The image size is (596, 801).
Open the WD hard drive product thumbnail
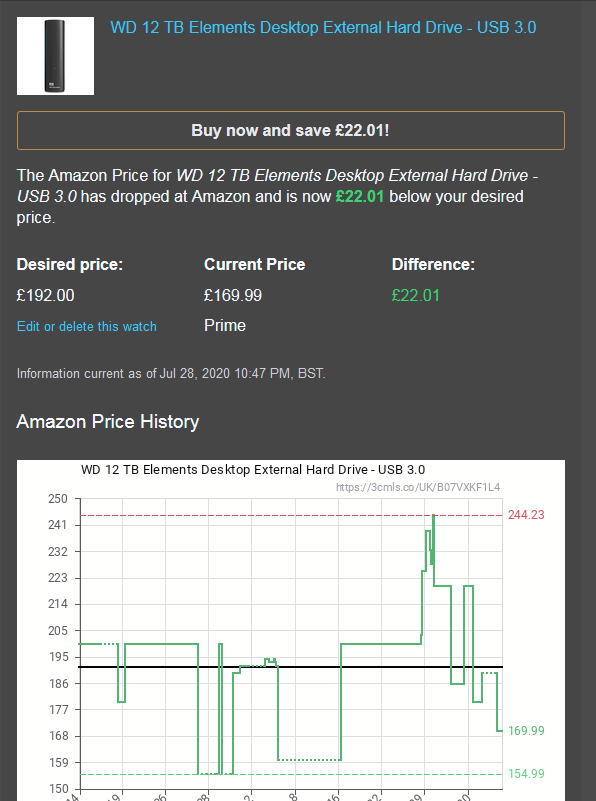pyautogui.click(x=55, y=56)
